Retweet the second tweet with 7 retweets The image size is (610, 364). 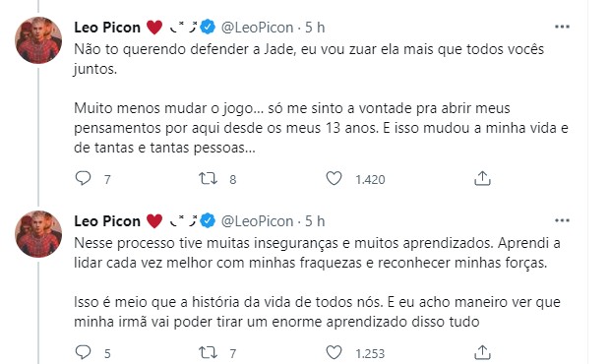(x=209, y=353)
